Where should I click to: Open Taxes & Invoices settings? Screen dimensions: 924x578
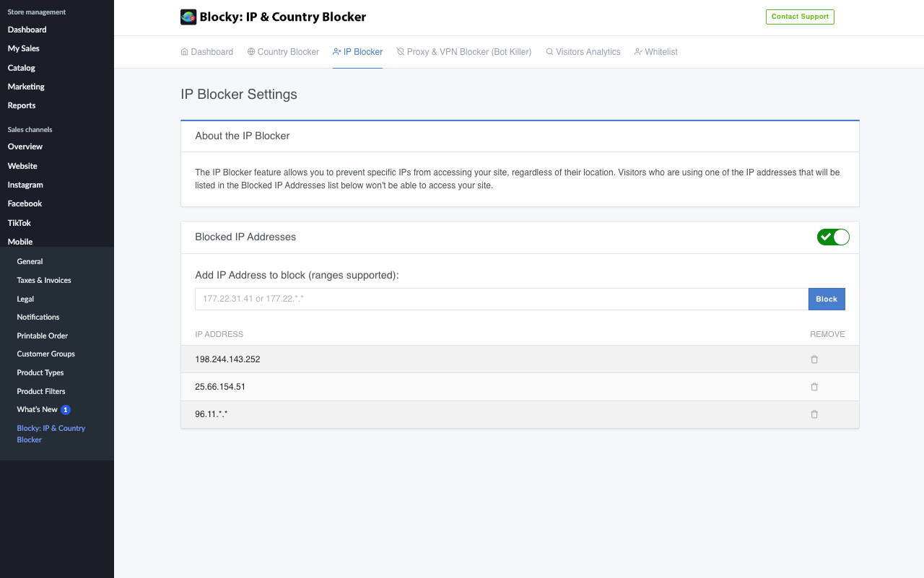click(x=44, y=280)
